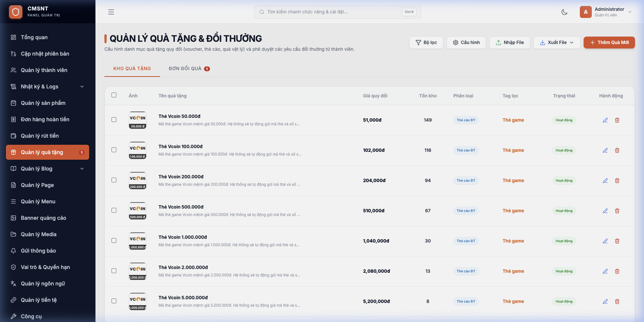
Task: Click the Tồn kho column header
Action: [x=428, y=96]
